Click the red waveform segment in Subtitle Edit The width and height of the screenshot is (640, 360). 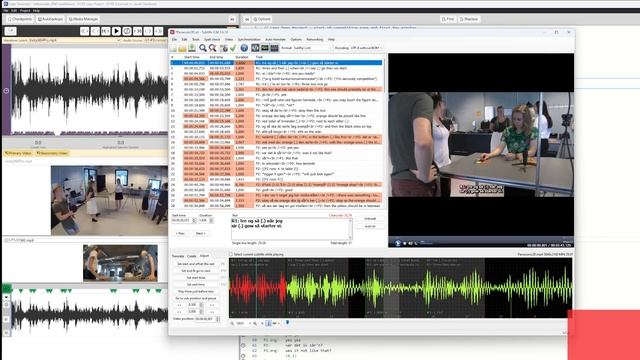(258, 288)
